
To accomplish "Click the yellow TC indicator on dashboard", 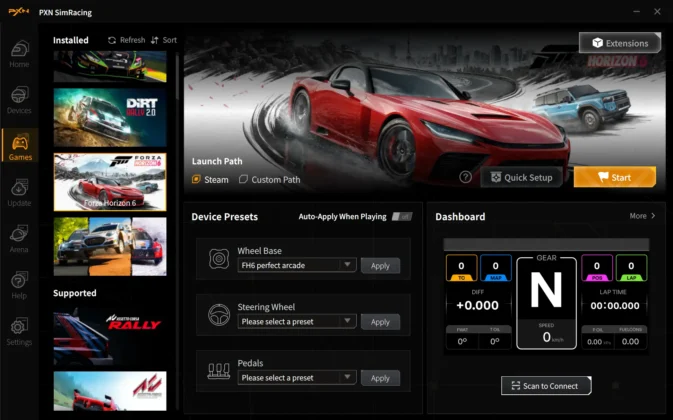I will [461, 268].
